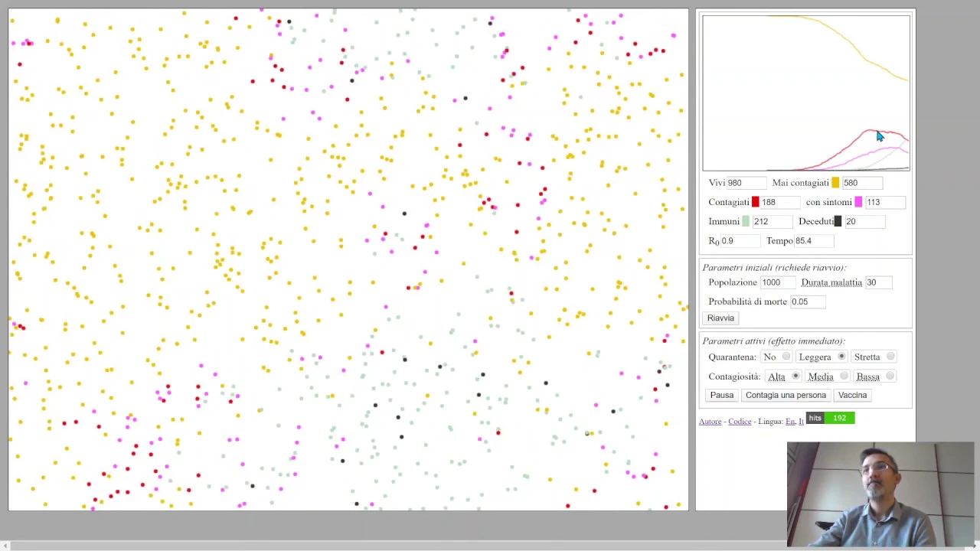980x551 pixels.
Task: Click 'Contagia una persona' button
Action: [x=786, y=395]
